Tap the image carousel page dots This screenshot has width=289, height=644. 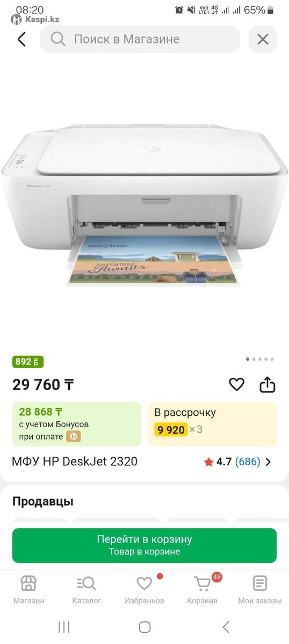click(x=259, y=359)
